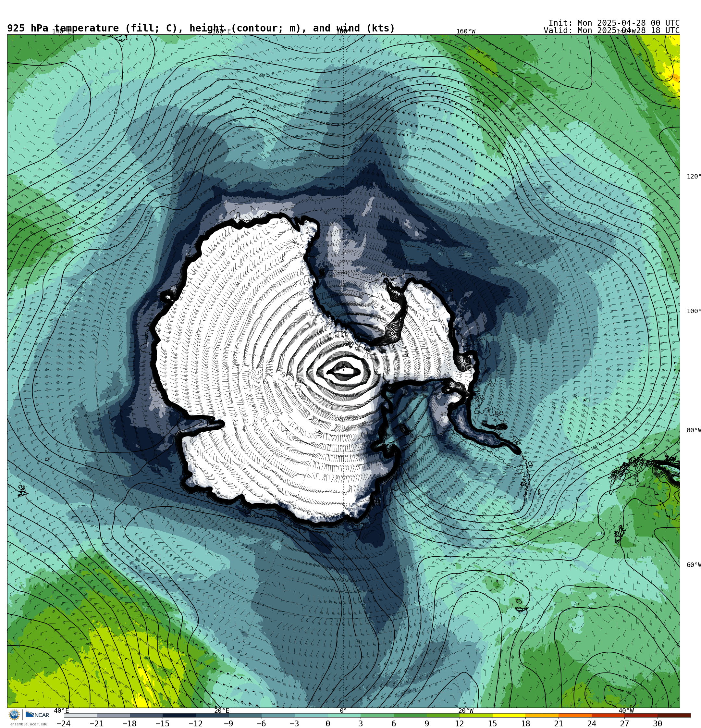
Task: Click the 9 colorbar tick label
Action: tap(426, 723)
